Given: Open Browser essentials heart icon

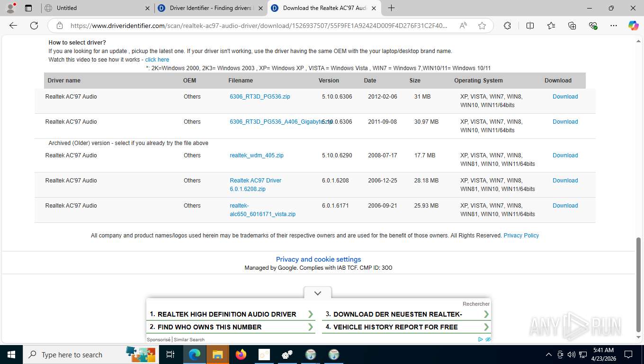Looking at the screenshot, I should [593, 26].
